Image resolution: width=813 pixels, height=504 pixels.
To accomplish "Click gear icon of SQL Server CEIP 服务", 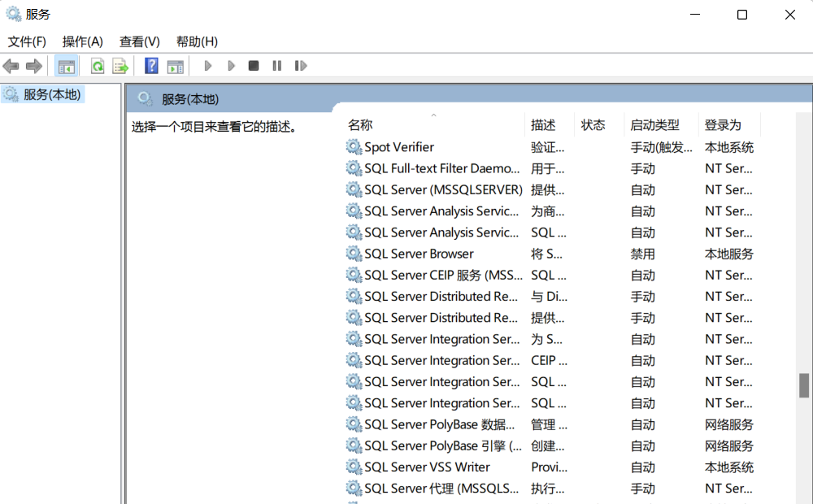I will [354, 275].
